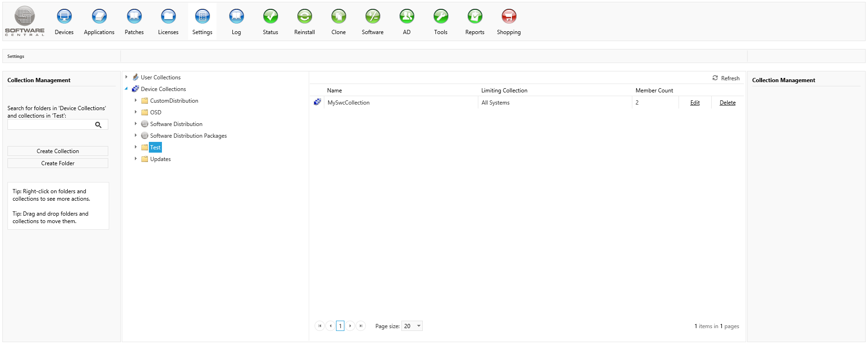This screenshot has width=868, height=344.
Task: Open the Reinstall tool icon
Action: tap(304, 17)
